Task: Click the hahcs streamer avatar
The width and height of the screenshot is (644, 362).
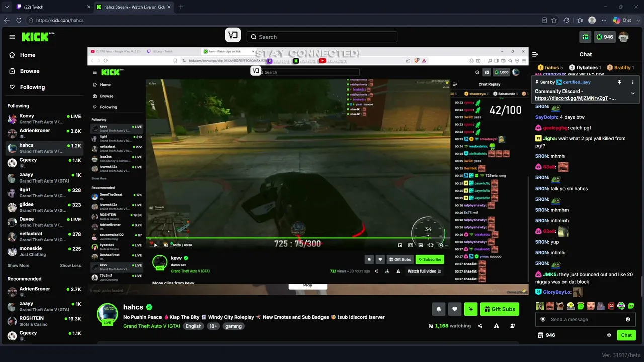Action: (x=107, y=313)
